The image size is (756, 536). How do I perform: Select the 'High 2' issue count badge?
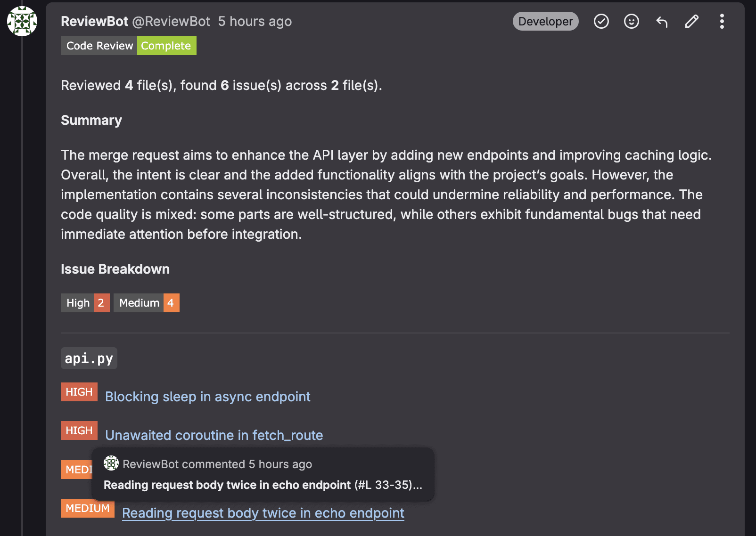coord(85,303)
